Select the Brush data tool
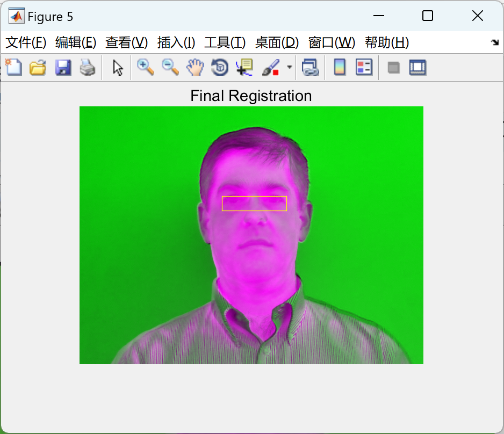Viewport: 504px width, 434px height. [271, 68]
